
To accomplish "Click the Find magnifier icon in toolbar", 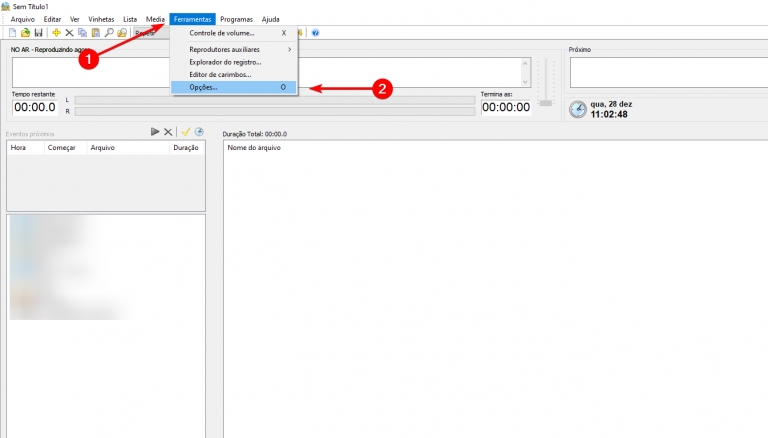I will point(109,33).
